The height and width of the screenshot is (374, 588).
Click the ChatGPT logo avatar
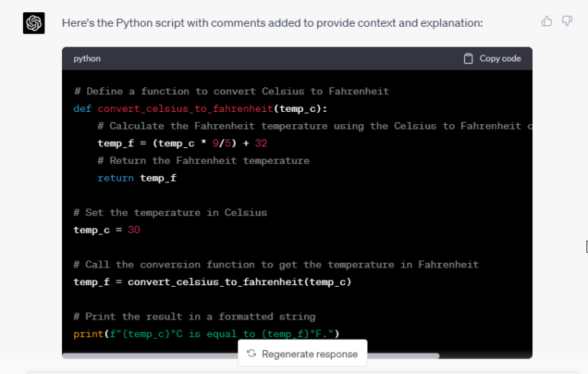pos(34,24)
